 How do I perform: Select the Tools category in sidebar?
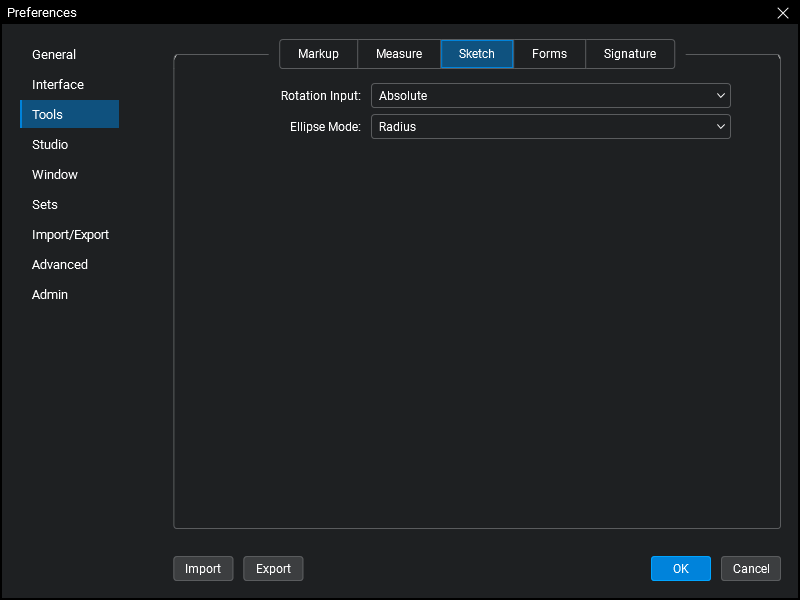(48, 115)
